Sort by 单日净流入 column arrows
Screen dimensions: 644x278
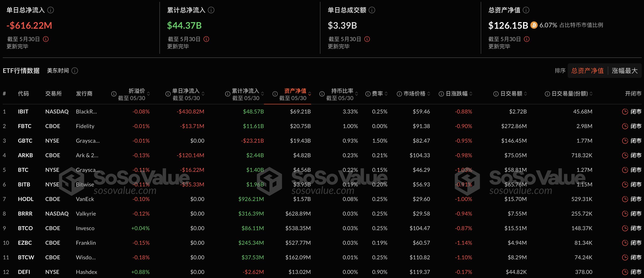(203, 94)
